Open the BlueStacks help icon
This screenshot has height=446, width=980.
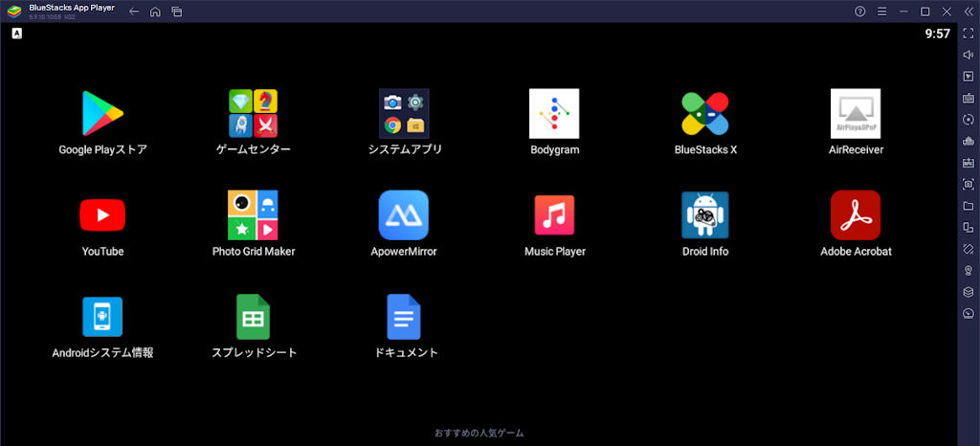[x=860, y=11]
